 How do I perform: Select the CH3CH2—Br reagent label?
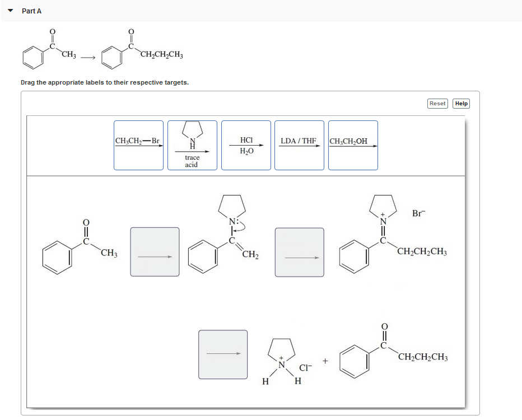pos(138,144)
